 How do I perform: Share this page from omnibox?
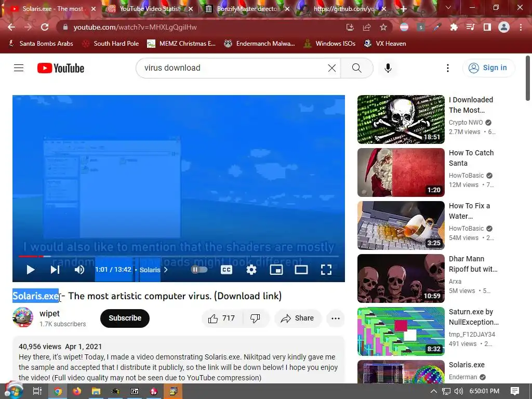[366, 27]
